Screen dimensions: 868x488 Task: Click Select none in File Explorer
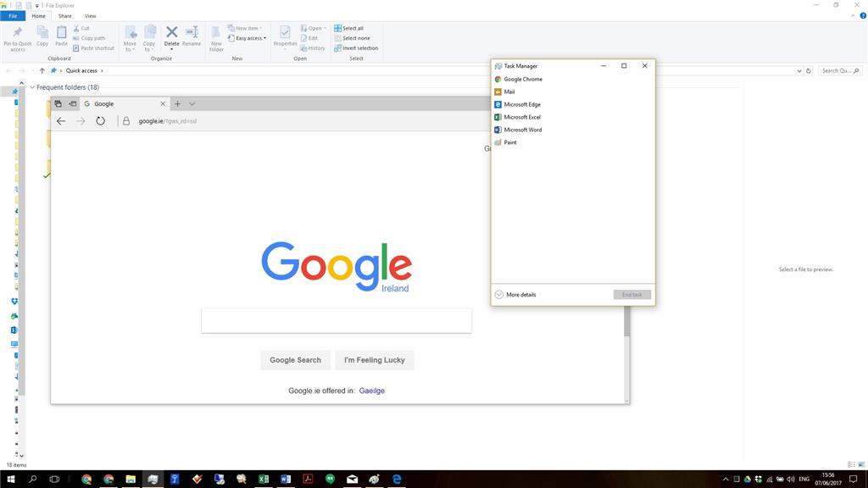(x=352, y=38)
